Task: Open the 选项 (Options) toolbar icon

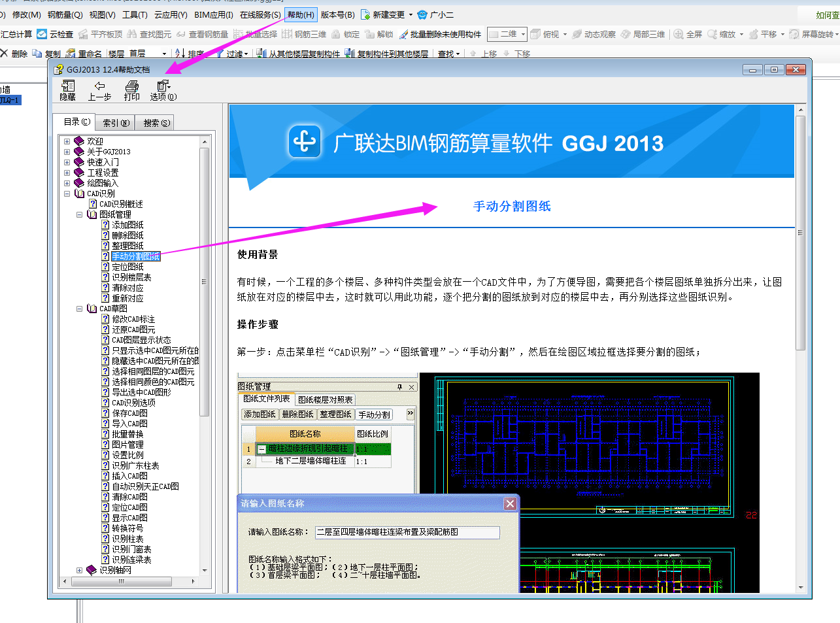Action: click(163, 90)
